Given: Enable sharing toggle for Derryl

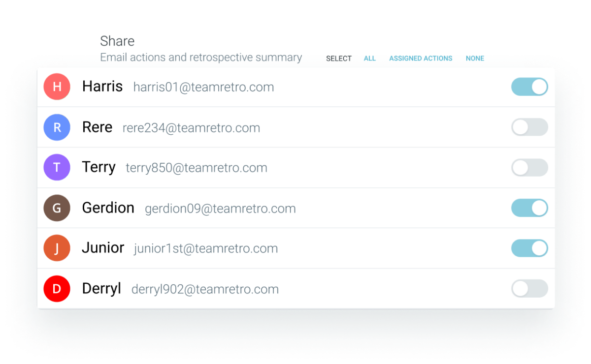Looking at the screenshot, I should click(529, 289).
